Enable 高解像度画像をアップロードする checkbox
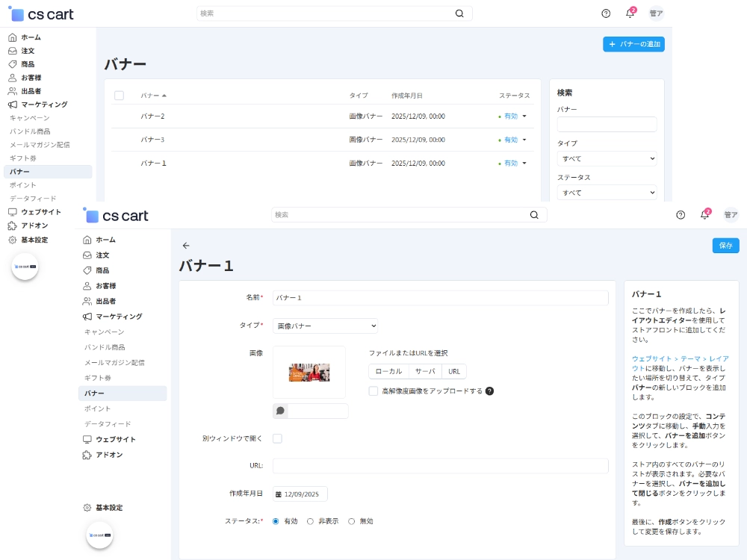 coord(373,391)
